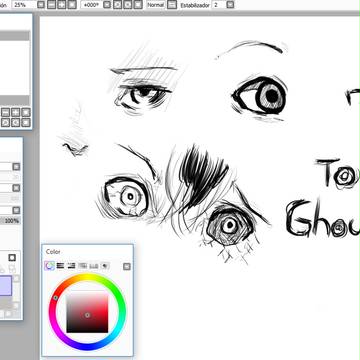This screenshot has height=360, width=360.
Task: Click the Color panel title
Action: tap(53, 252)
